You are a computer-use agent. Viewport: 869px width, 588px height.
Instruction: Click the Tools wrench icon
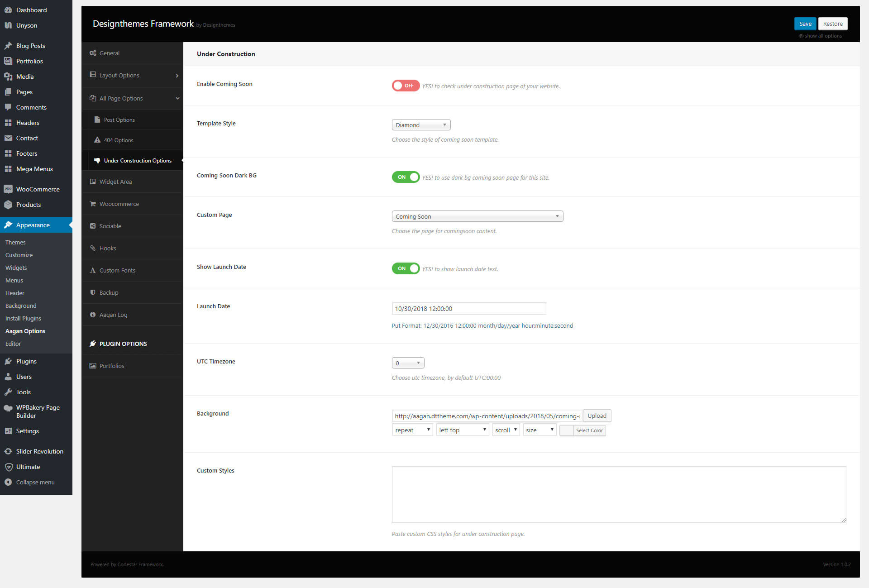8,392
